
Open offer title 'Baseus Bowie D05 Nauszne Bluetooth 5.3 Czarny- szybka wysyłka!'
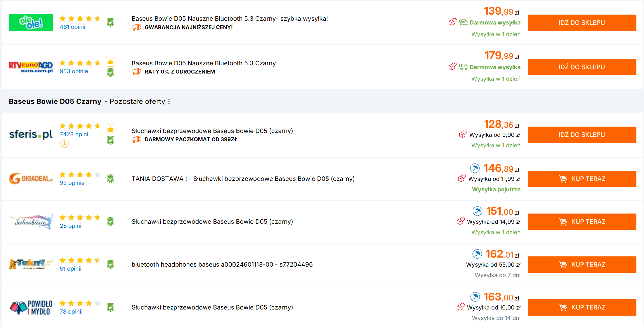tap(230, 19)
